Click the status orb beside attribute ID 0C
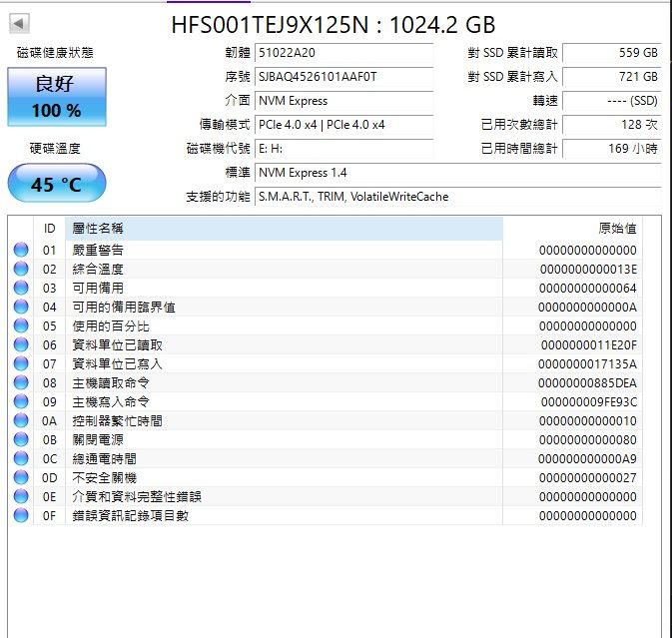 tap(21, 458)
